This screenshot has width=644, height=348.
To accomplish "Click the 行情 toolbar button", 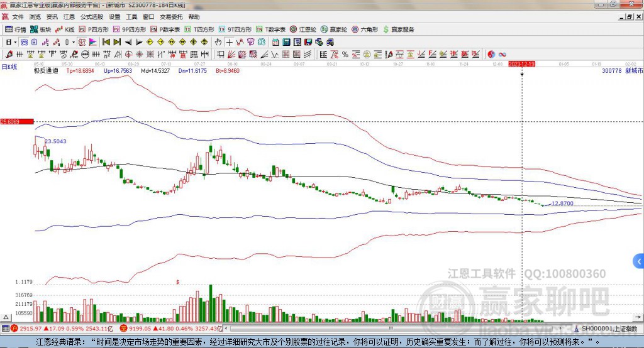I will coord(16,30).
